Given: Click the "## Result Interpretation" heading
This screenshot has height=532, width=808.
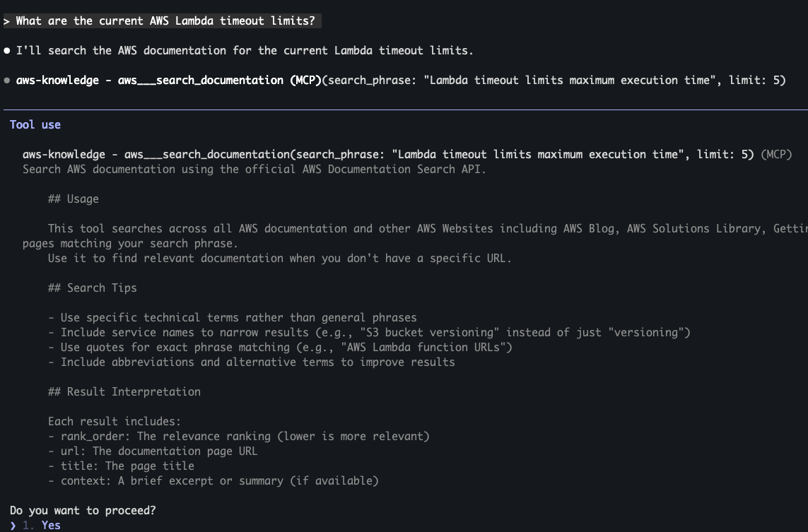Looking at the screenshot, I should pyautogui.click(x=124, y=392).
